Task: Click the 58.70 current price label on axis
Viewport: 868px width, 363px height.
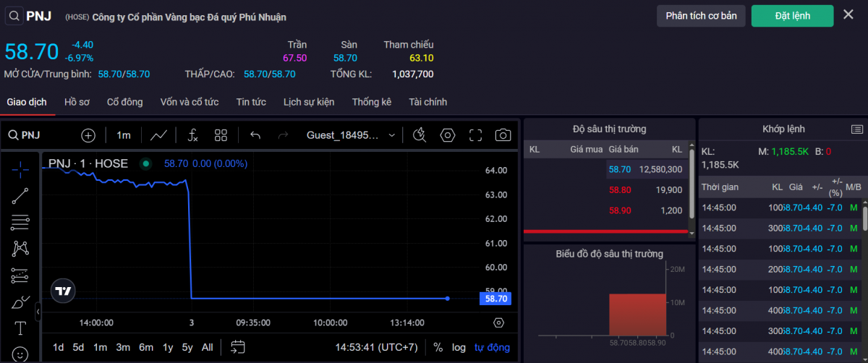Action: [x=496, y=298]
